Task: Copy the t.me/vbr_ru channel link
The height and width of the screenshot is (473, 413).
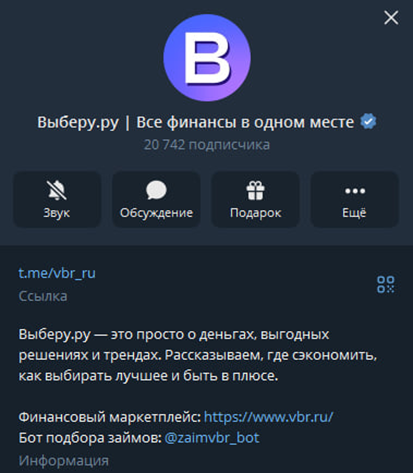Action: click(57, 273)
